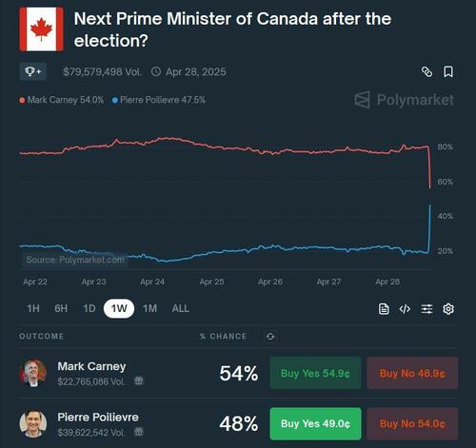Bookmark this market

[x=448, y=71]
